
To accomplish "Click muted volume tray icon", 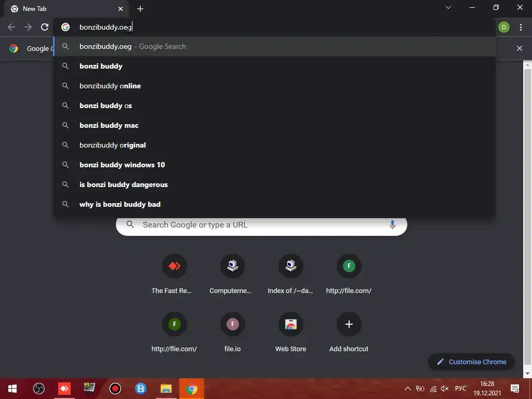I will [x=445, y=389].
